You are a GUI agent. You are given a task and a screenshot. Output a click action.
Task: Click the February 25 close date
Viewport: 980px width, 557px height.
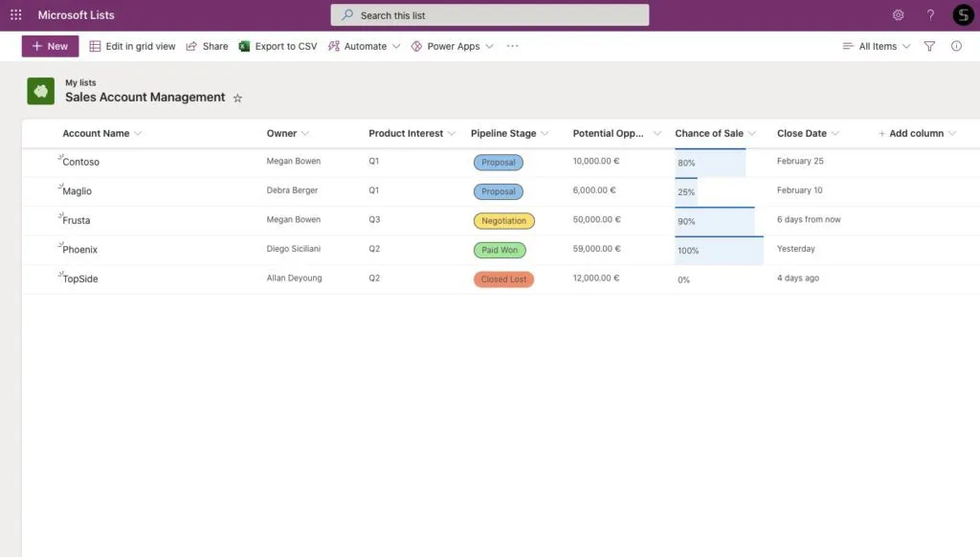point(800,162)
